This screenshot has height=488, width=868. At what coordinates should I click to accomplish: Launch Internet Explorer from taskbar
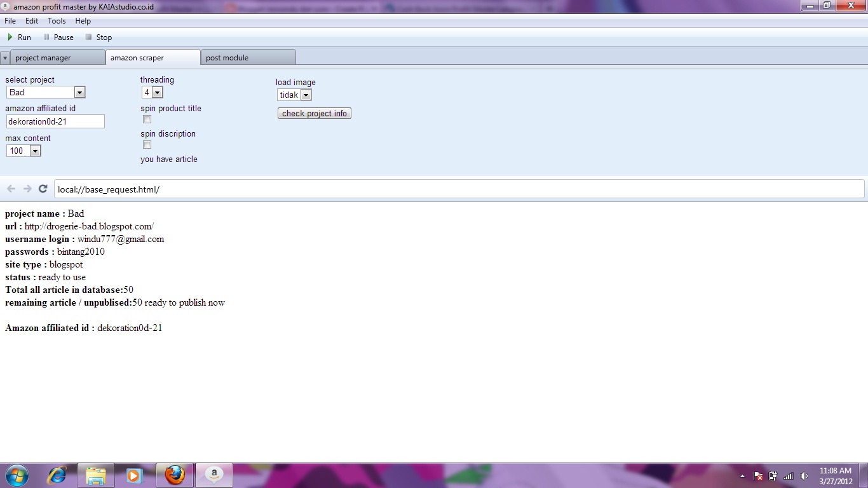click(58, 475)
